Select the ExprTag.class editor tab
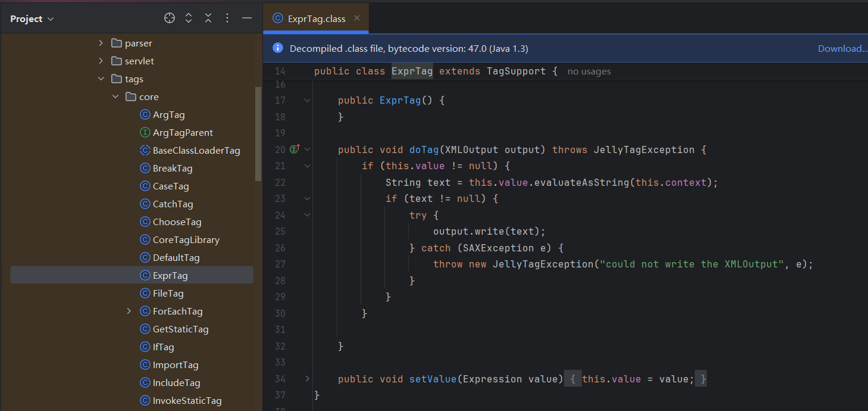The image size is (868, 411). (x=316, y=19)
